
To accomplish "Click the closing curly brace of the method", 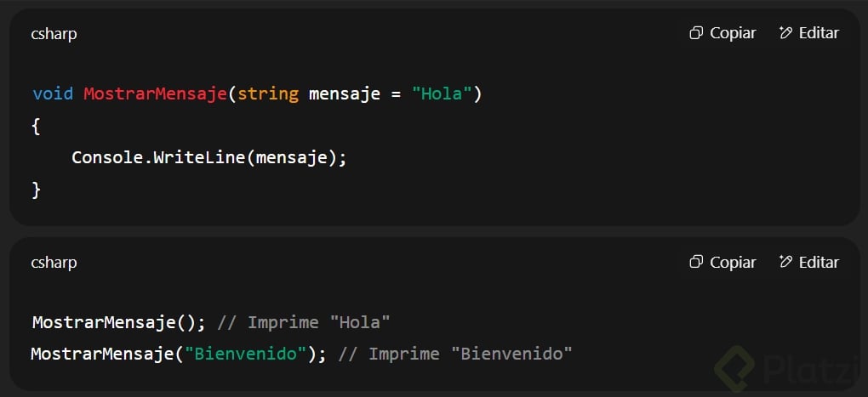I will [37, 189].
